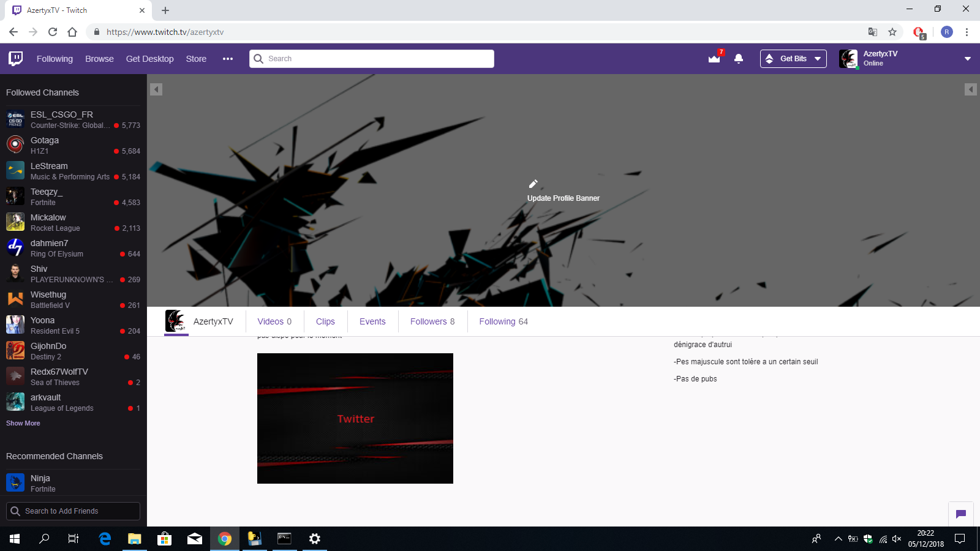Click the Twitch search field

372,59
